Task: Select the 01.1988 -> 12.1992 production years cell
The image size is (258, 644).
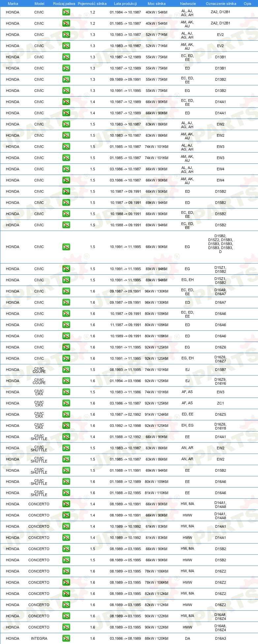Action: click(x=125, y=437)
